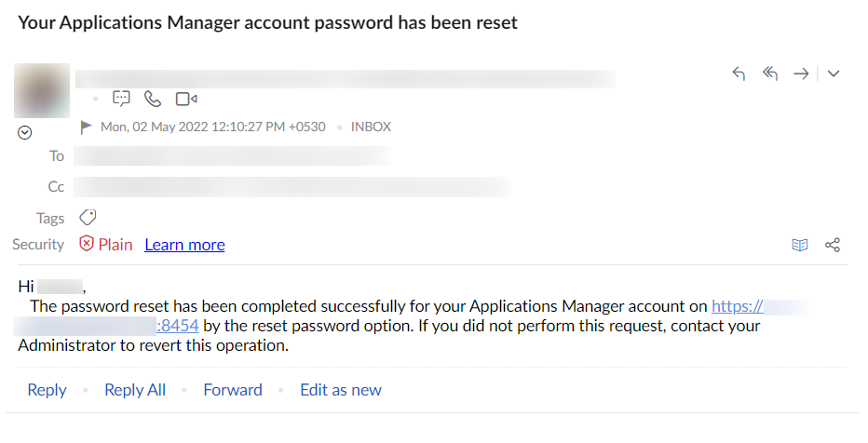Viewport: 868px width, 443px height.
Task: Click Forward below the message
Action: (233, 390)
